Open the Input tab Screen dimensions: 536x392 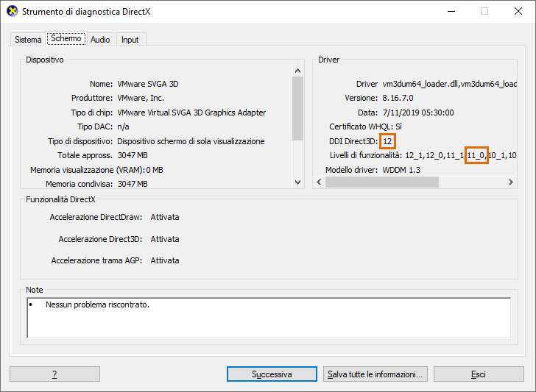click(130, 40)
